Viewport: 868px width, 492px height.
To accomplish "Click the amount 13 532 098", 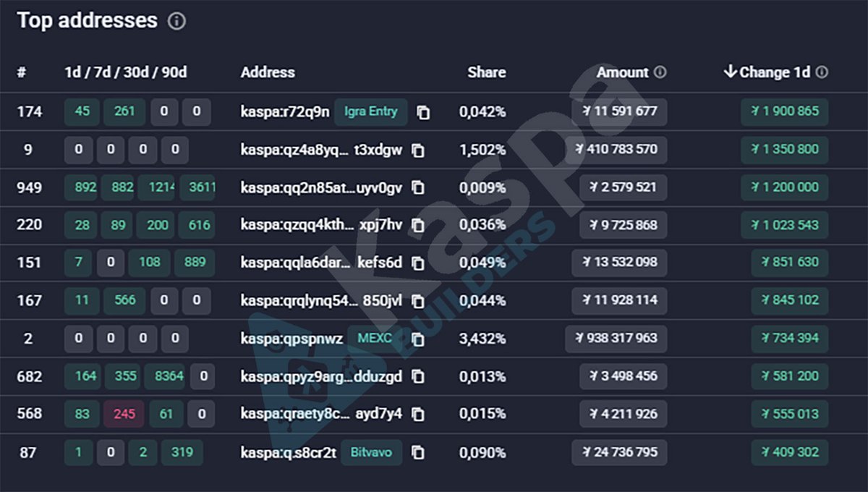I will (x=619, y=263).
